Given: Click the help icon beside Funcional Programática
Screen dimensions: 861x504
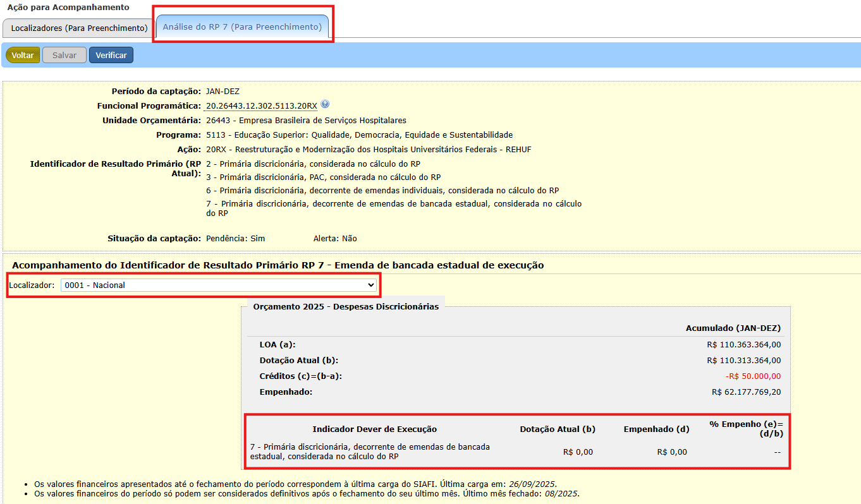Looking at the screenshot, I should tap(325, 105).
